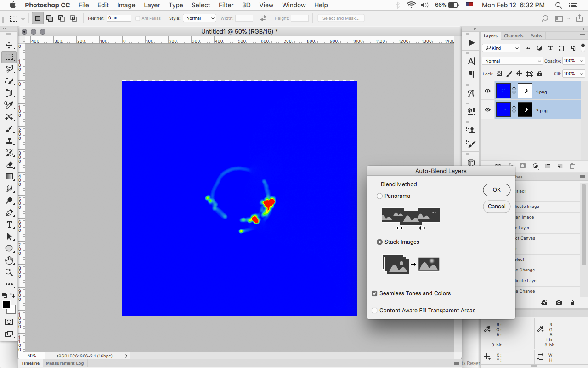The image size is (588, 368).
Task: Select the Brush tool in toolbox
Action: point(9,129)
